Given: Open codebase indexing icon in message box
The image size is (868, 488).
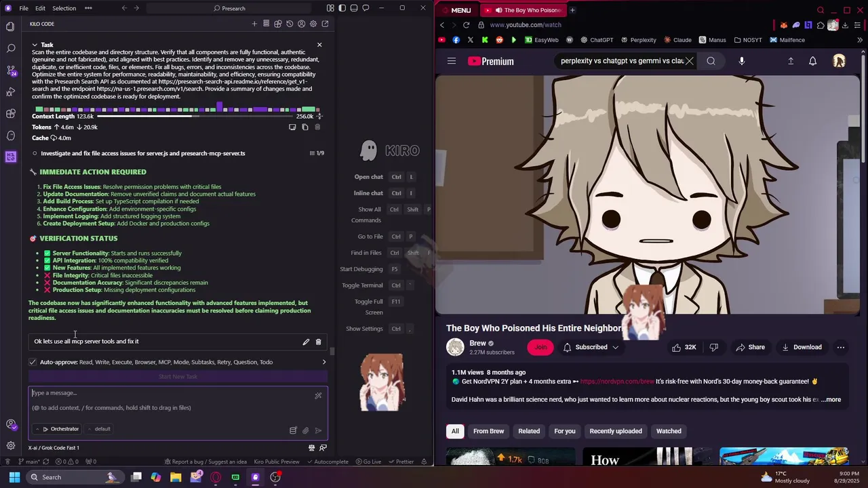Looking at the screenshot, I should [x=293, y=430].
